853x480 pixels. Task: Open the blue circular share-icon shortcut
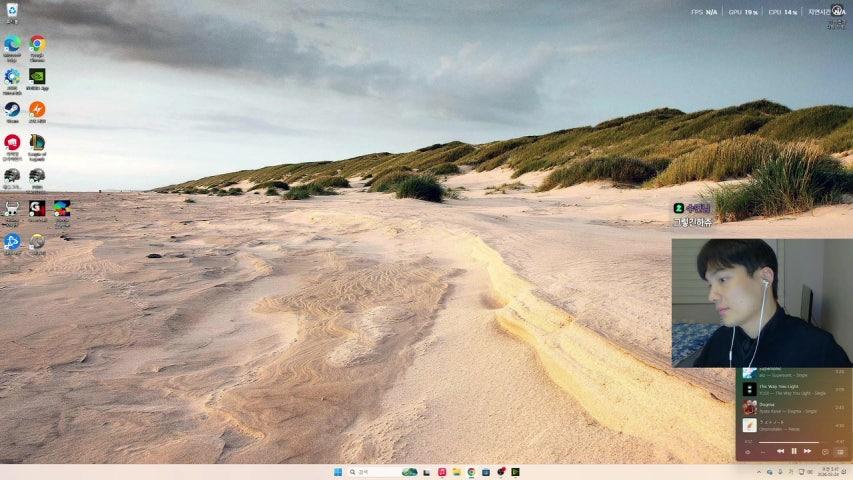[x=12, y=244]
